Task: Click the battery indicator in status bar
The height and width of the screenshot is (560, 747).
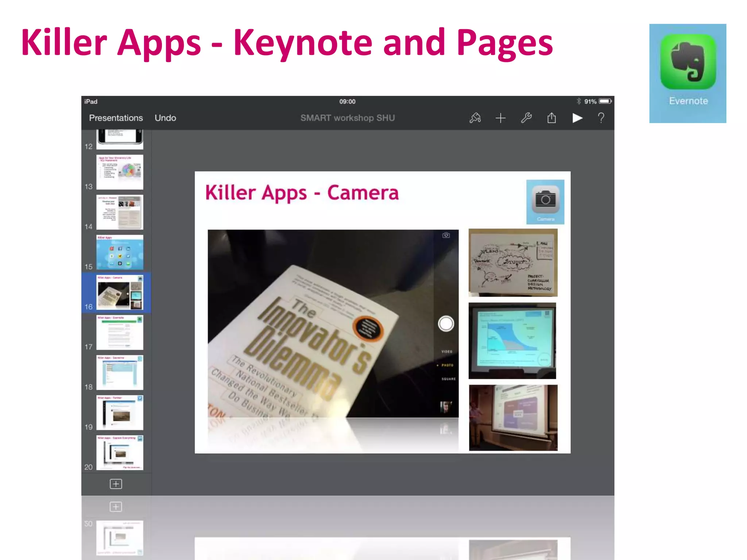Action: (x=605, y=101)
